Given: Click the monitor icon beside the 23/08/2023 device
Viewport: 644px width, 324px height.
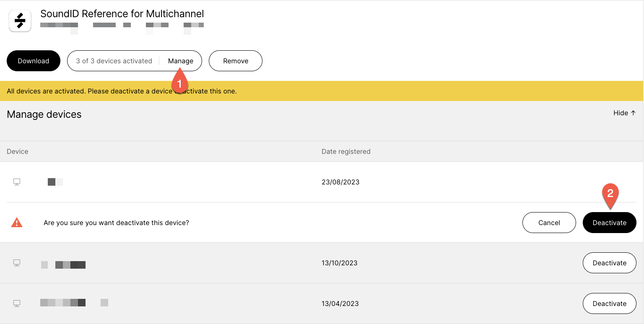Looking at the screenshot, I should 17,182.
